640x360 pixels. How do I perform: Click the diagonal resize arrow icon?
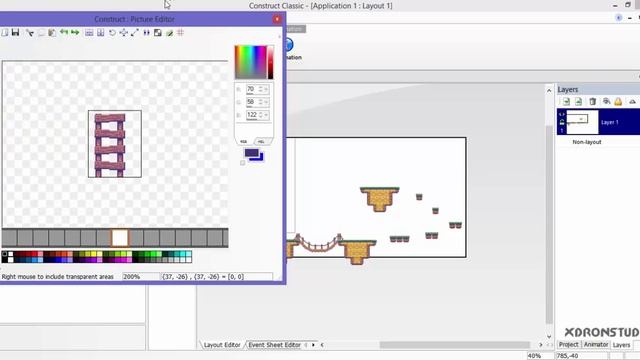[x=135, y=33]
